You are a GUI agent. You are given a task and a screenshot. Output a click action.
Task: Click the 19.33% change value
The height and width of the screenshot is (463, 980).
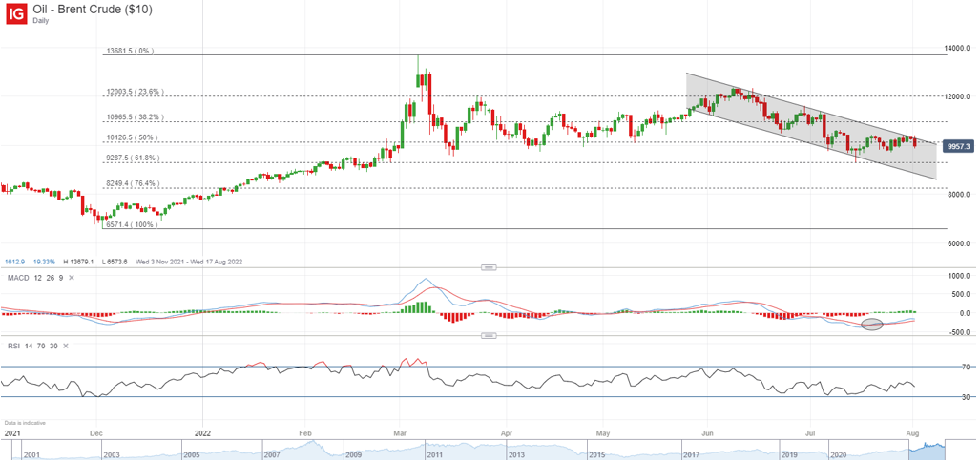click(x=45, y=261)
